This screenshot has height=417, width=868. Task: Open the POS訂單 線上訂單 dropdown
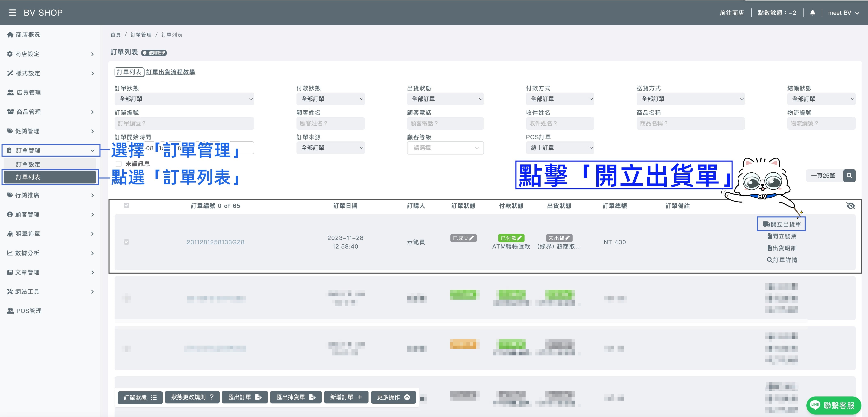[560, 148]
